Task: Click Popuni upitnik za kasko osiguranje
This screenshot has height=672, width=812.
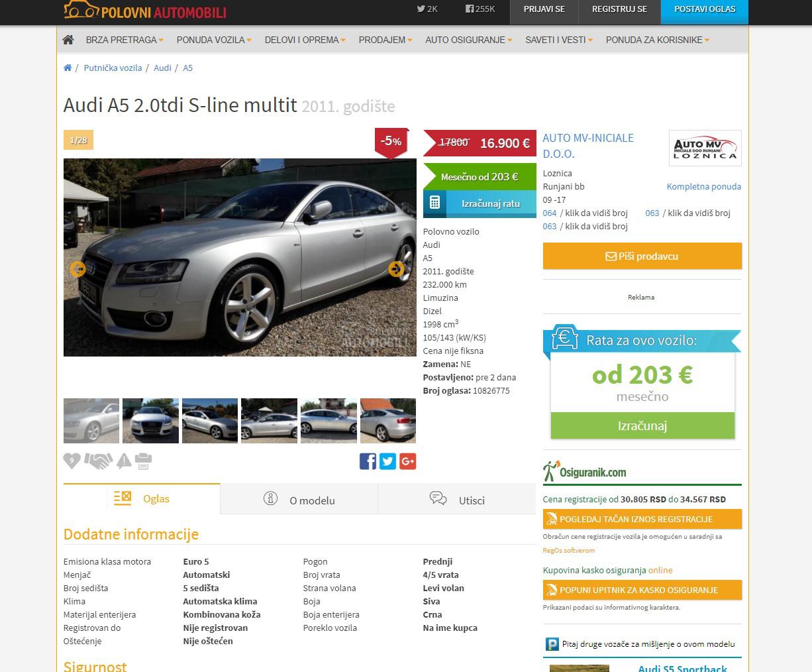Action: coord(642,590)
